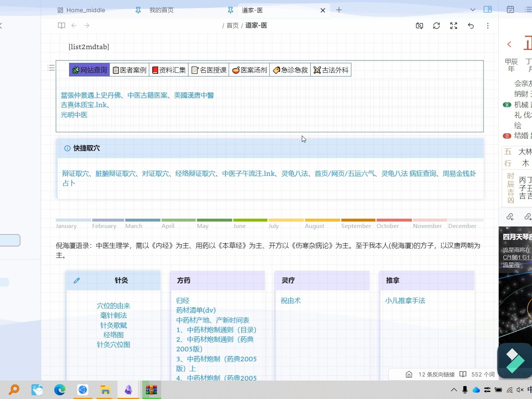Open the 首页/网页/五运六气 link
Viewport: 532px width, 399px height.
click(x=344, y=174)
